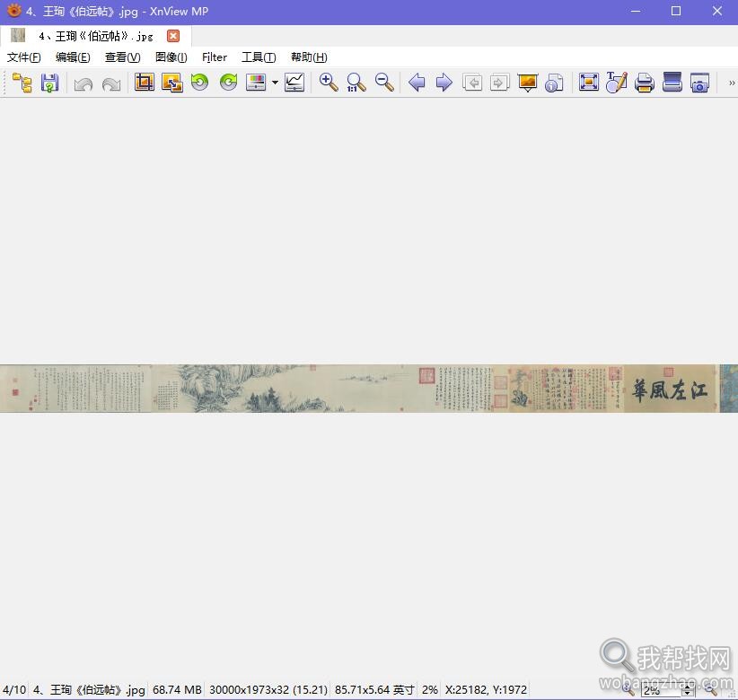Open the 文件(F) menu

pyautogui.click(x=23, y=57)
